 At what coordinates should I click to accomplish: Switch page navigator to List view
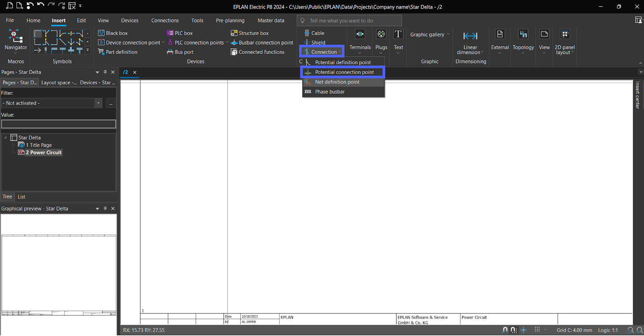[21, 197]
